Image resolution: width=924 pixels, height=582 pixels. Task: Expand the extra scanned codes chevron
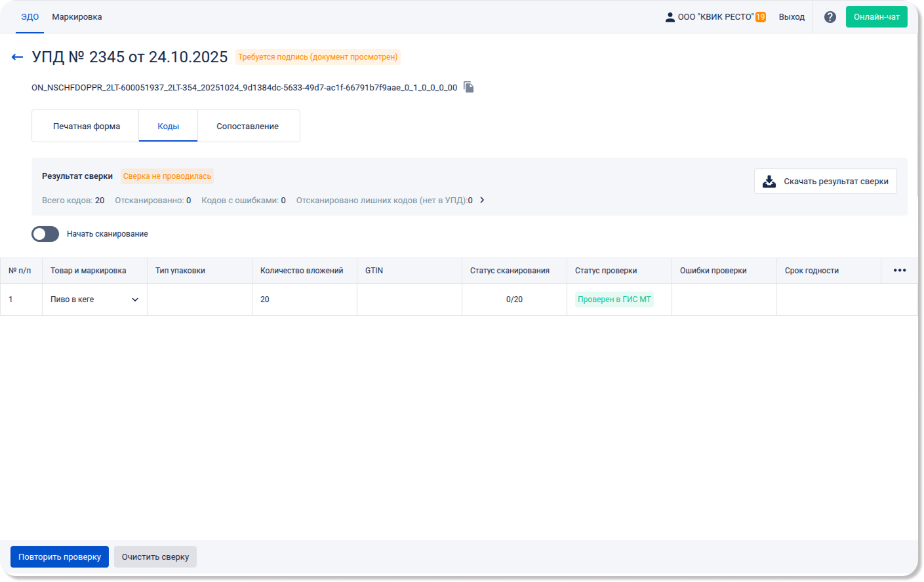point(482,201)
